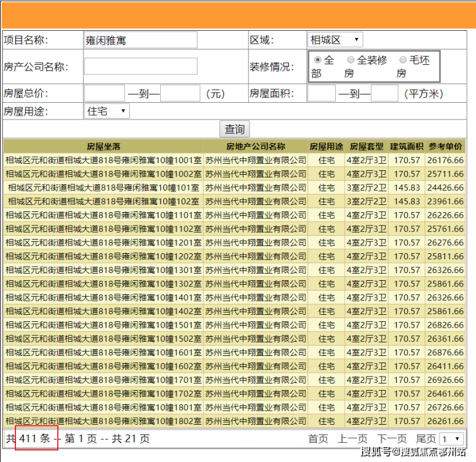Expand the 房屋用途 dropdown showing 住宅
The width and height of the screenshot is (476, 462).
[x=107, y=111]
